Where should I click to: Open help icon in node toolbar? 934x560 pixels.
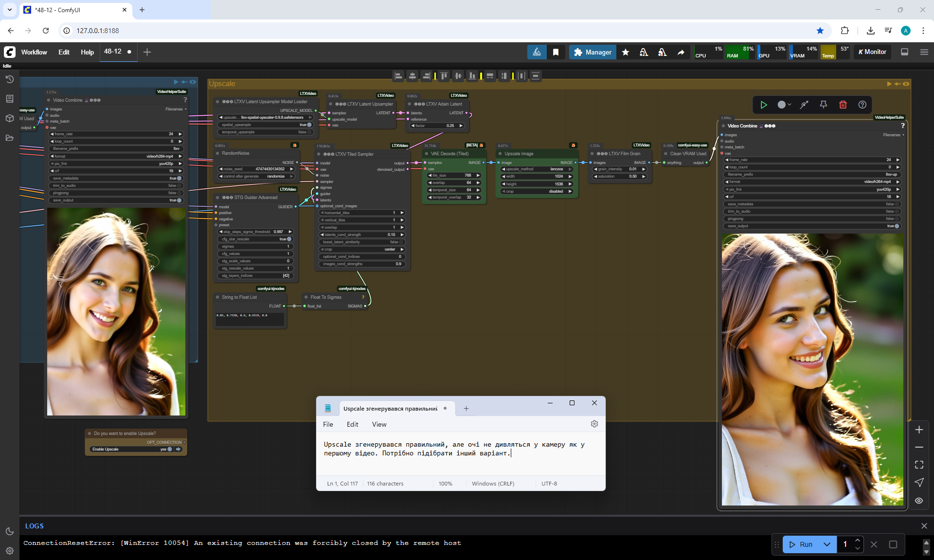click(862, 105)
